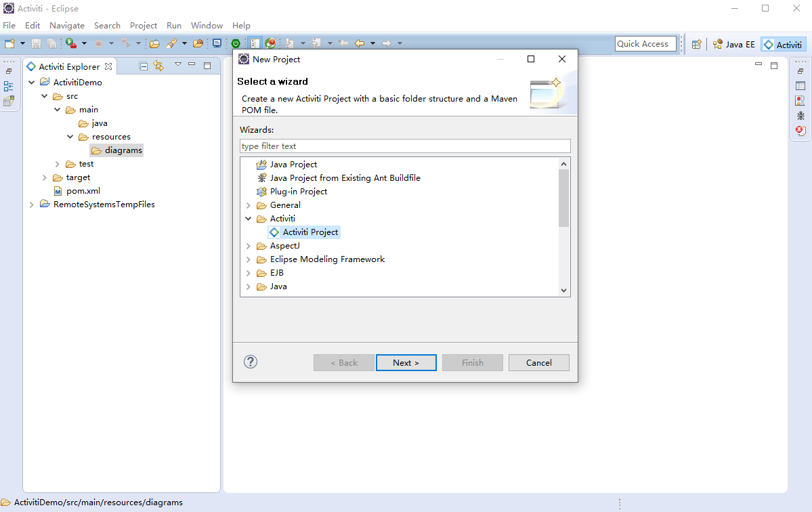Collapse the src folder node

click(x=45, y=96)
